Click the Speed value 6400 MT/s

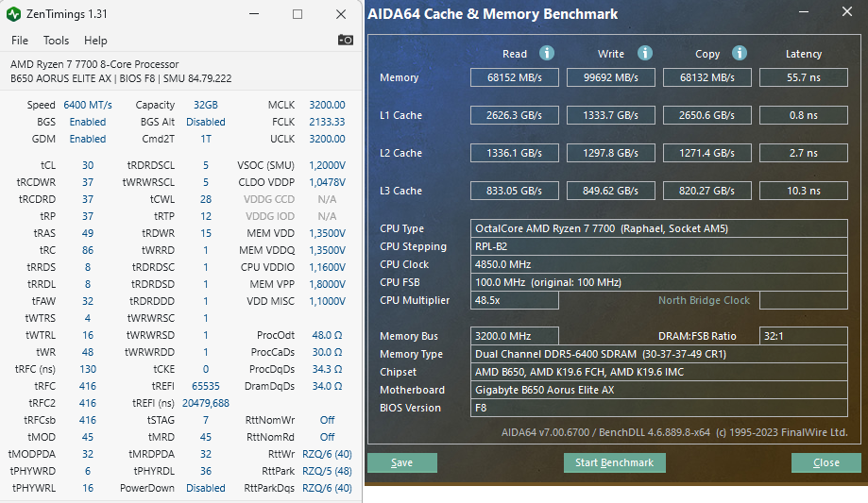88,105
